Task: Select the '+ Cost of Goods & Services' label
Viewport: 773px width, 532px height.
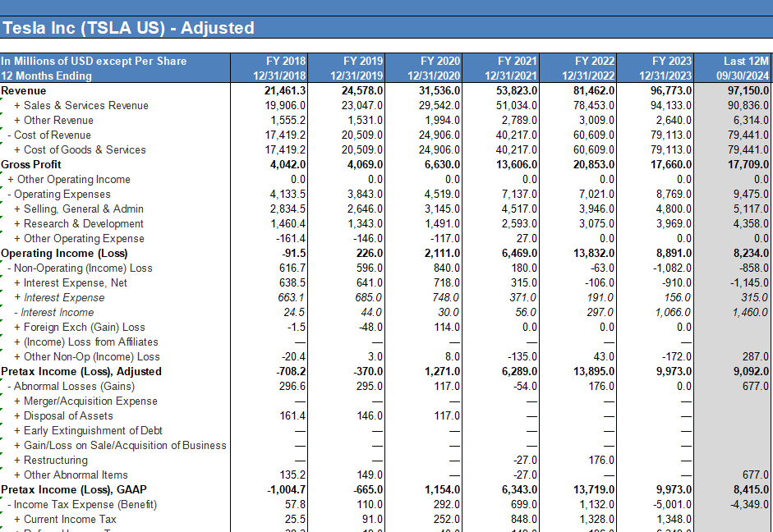Action: [x=80, y=149]
